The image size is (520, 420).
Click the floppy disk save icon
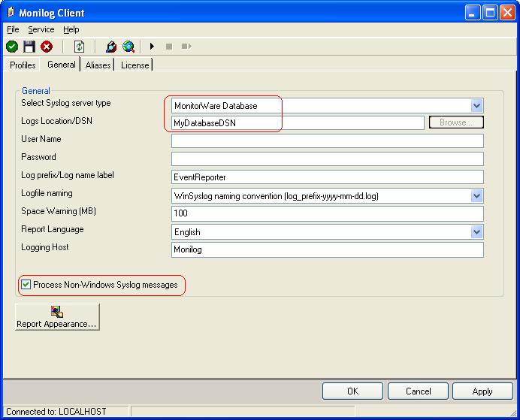click(29, 47)
